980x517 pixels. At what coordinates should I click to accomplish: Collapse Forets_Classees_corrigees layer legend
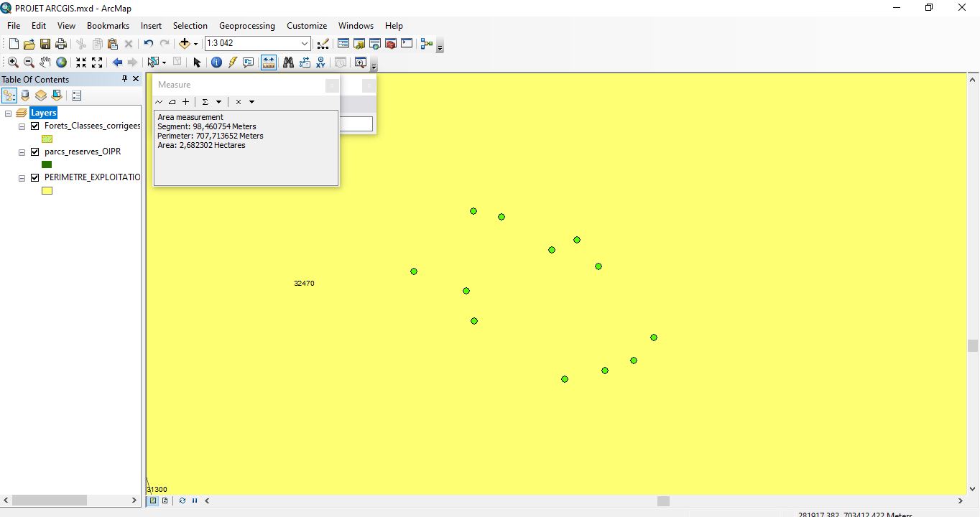[x=22, y=126]
